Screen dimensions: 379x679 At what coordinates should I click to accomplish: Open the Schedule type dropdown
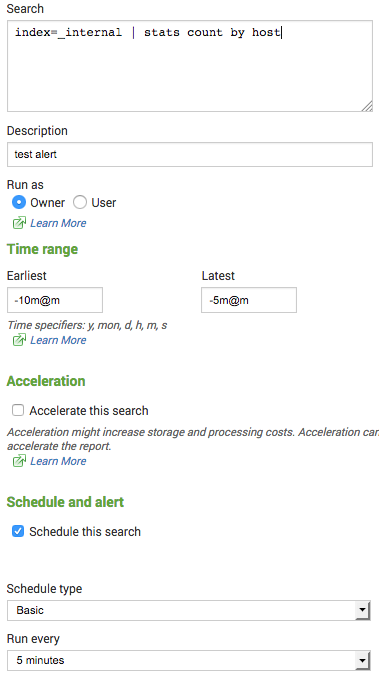pyautogui.click(x=189, y=610)
